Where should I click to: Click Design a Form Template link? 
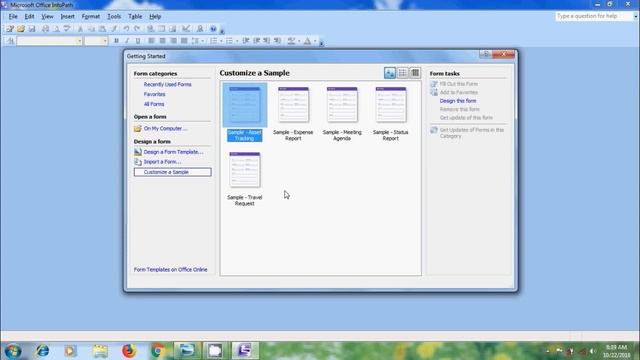point(173,152)
